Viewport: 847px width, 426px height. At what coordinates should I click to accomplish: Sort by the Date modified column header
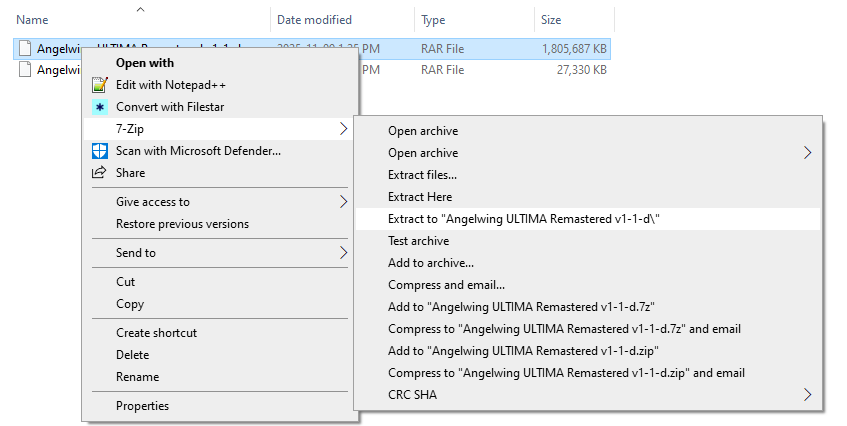(x=314, y=19)
